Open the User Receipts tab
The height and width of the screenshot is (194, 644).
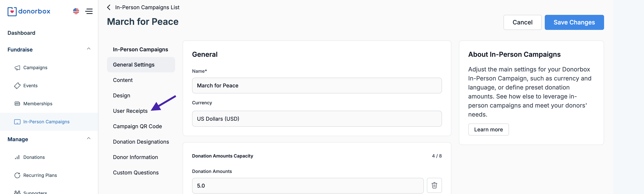(x=130, y=111)
